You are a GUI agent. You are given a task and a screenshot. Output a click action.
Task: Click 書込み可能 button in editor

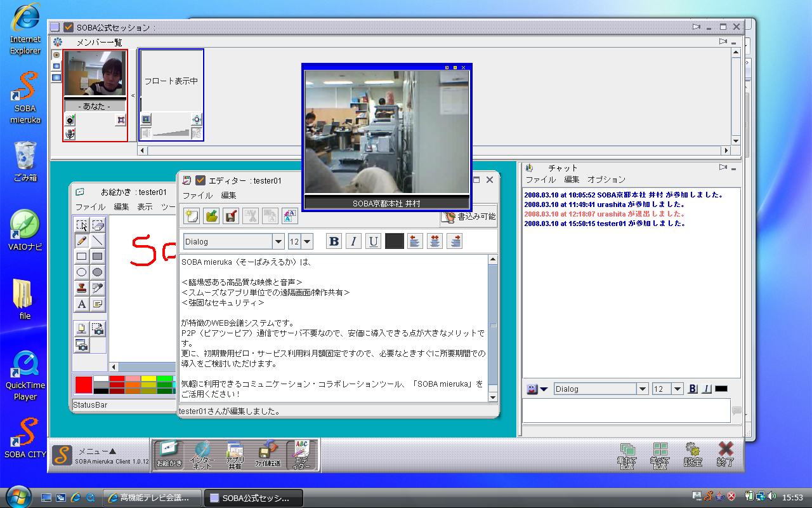pyautogui.click(x=468, y=217)
